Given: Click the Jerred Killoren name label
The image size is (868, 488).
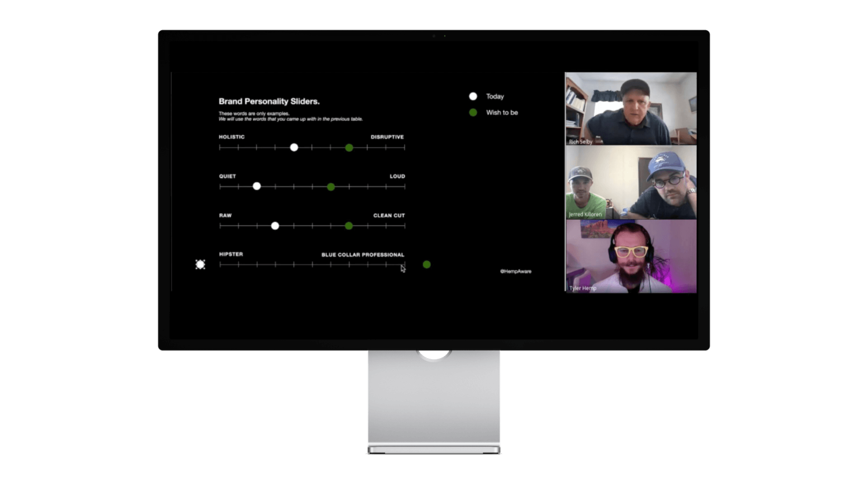Looking at the screenshot, I should (x=585, y=214).
